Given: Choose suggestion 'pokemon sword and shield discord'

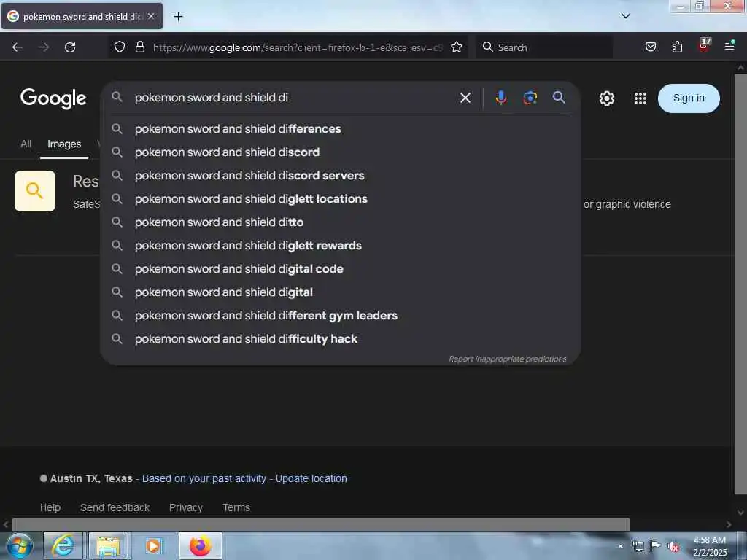Looking at the screenshot, I should 340,152.
